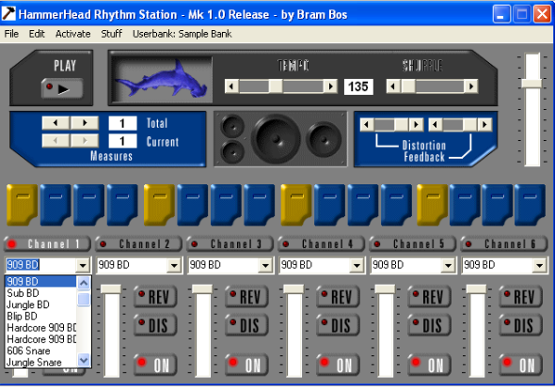Toggle the third yellow step pad (step 9)
The height and width of the screenshot is (392, 555).
[296, 205]
